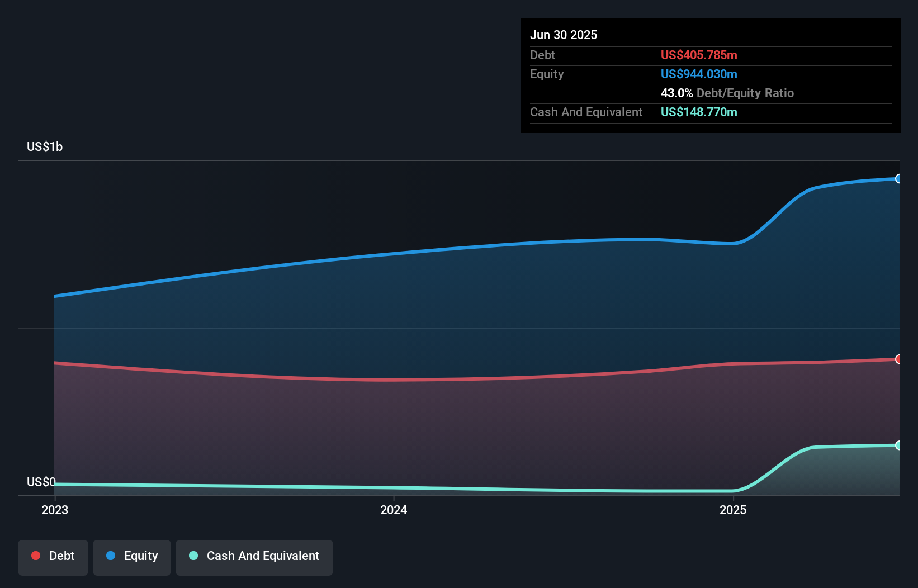Image resolution: width=918 pixels, height=588 pixels.
Task: Click the teal Cash And Equivalent legend dot
Action: 193,556
